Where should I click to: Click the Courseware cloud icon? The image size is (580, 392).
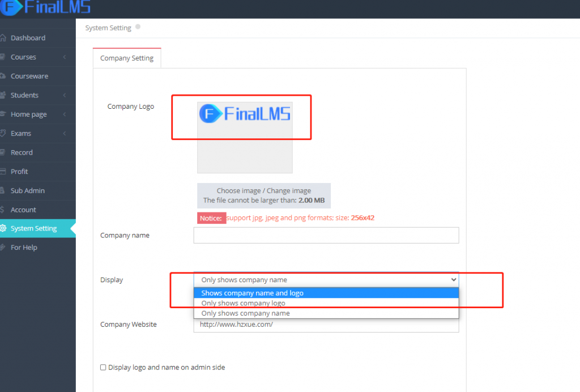coord(3,76)
